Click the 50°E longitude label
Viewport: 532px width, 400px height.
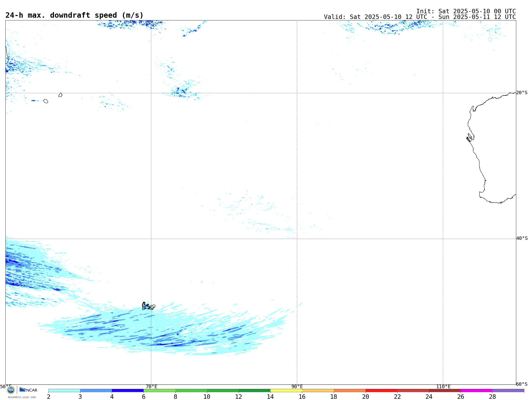point(5,386)
